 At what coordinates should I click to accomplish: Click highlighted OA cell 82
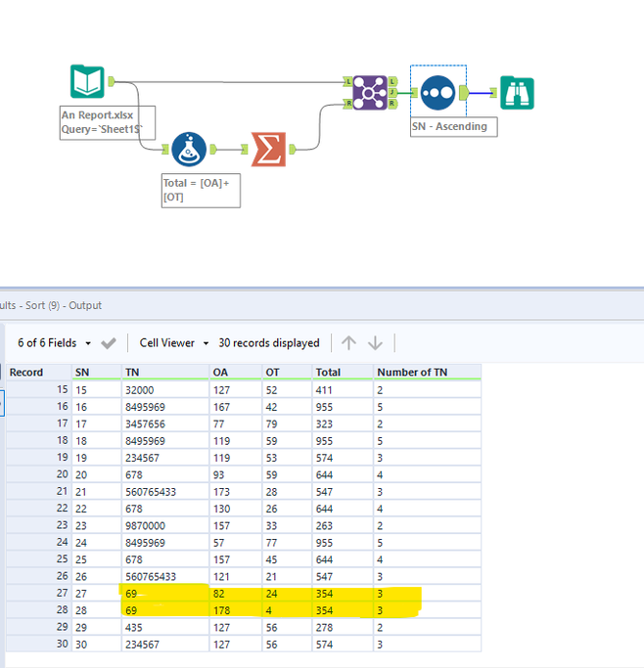[x=236, y=594]
